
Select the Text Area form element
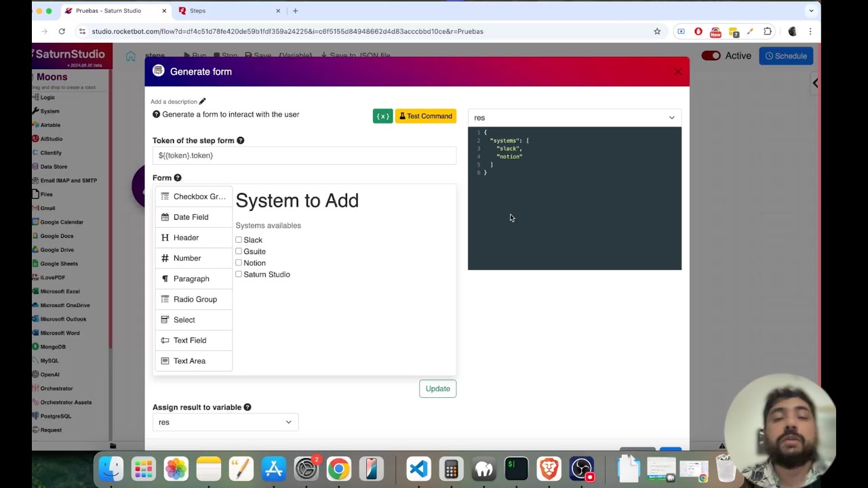[x=193, y=361]
